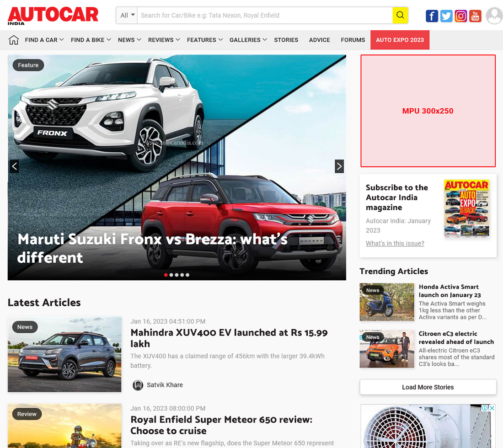Open Autocar's Instagram icon

(460, 16)
